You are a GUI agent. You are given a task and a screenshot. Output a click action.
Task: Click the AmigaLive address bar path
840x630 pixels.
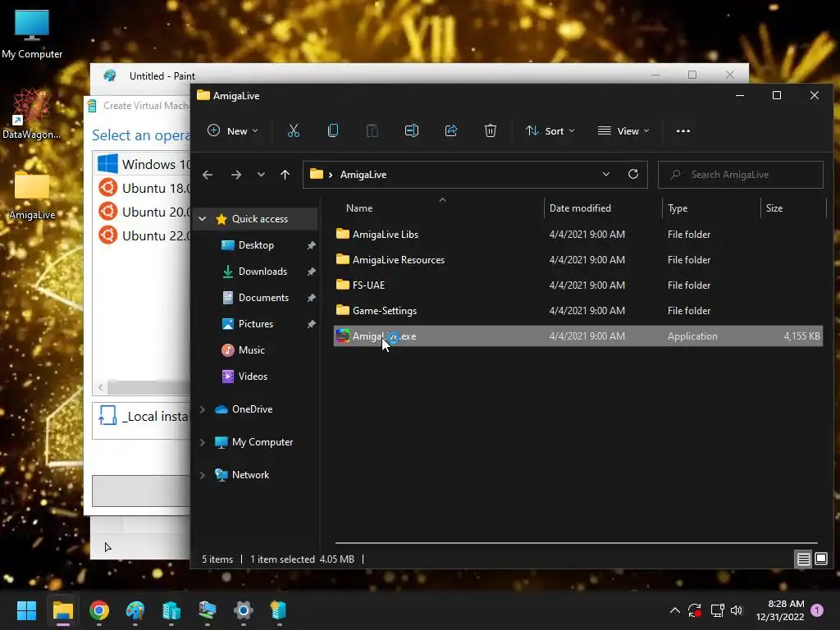(x=363, y=175)
